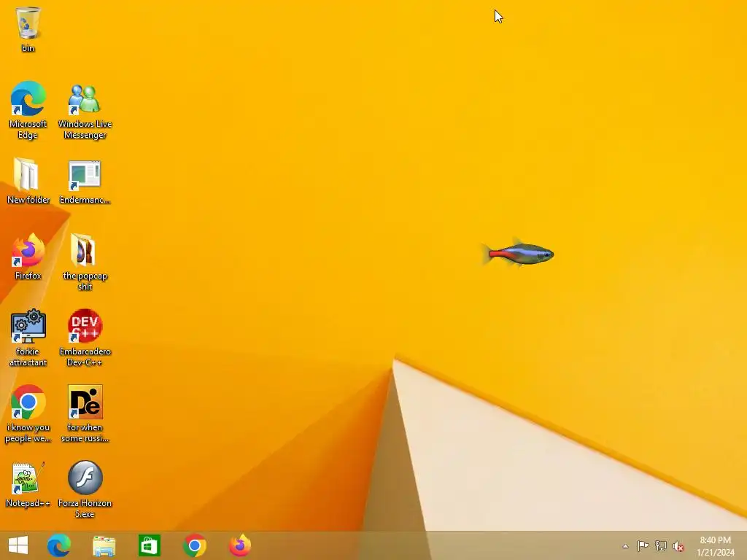The width and height of the screenshot is (747, 560).
Task: Open the Windows Store taskbar icon
Action: click(x=149, y=545)
